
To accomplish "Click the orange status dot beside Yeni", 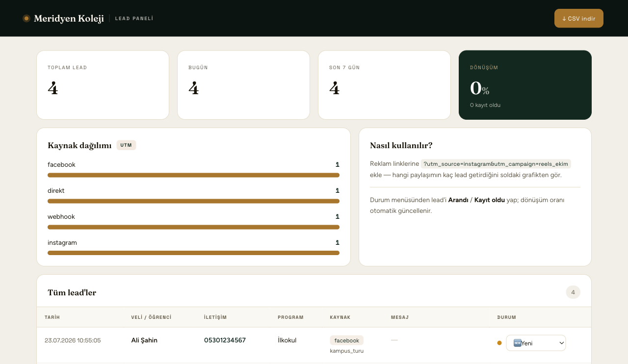I will coord(499,343).
